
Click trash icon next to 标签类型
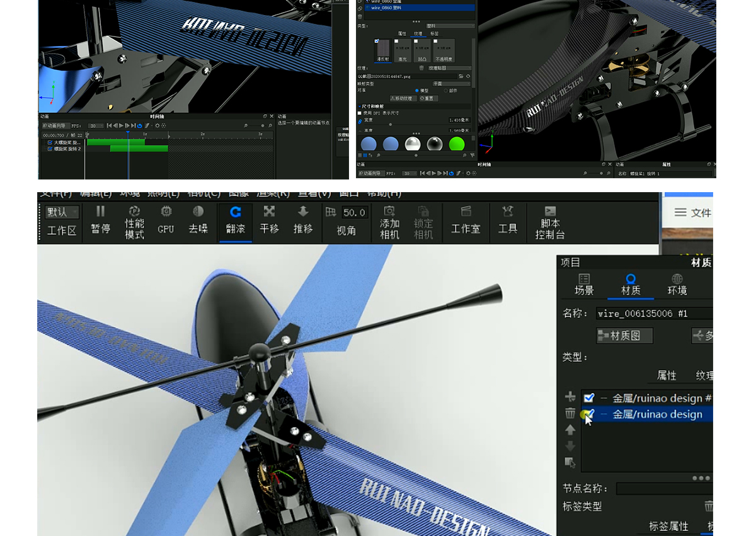pyautogui.click(x=709, y=506)
